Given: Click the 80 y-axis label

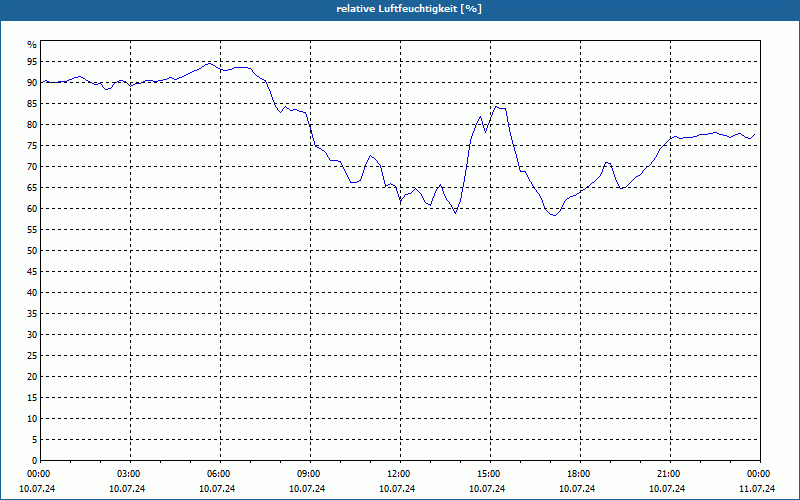Looking at the screenshot, I should 32,124.
